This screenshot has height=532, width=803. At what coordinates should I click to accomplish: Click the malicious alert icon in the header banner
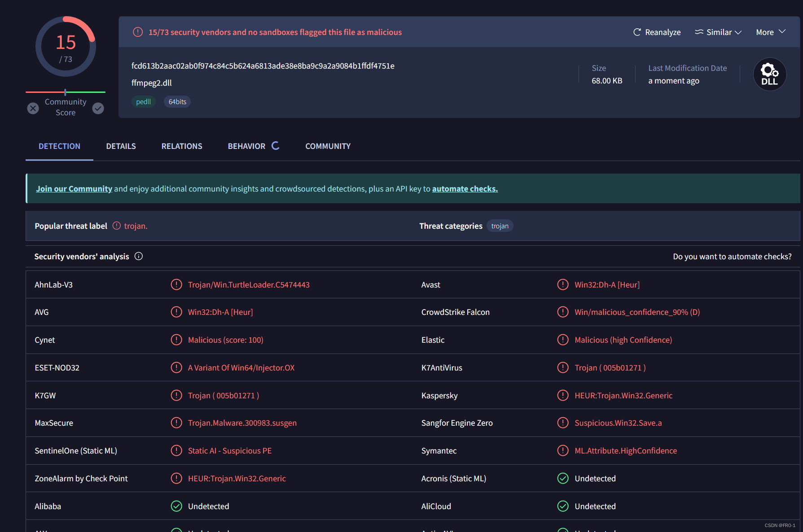pyautogui.click(x=138, y=32)
